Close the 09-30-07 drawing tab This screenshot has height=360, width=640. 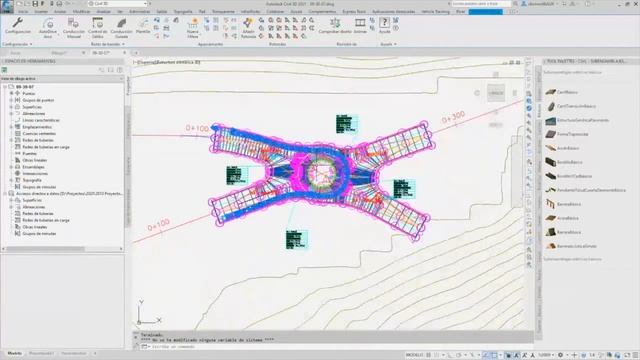pos(124,53)
